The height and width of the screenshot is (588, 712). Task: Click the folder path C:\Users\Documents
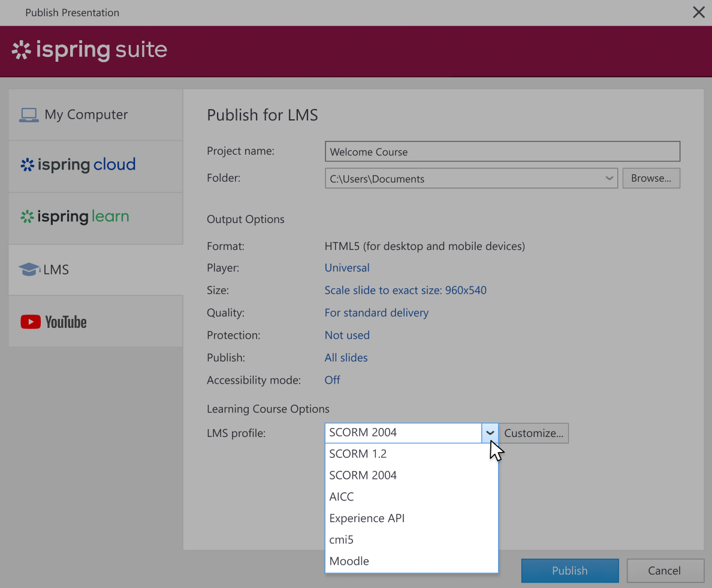pos(377,179)
